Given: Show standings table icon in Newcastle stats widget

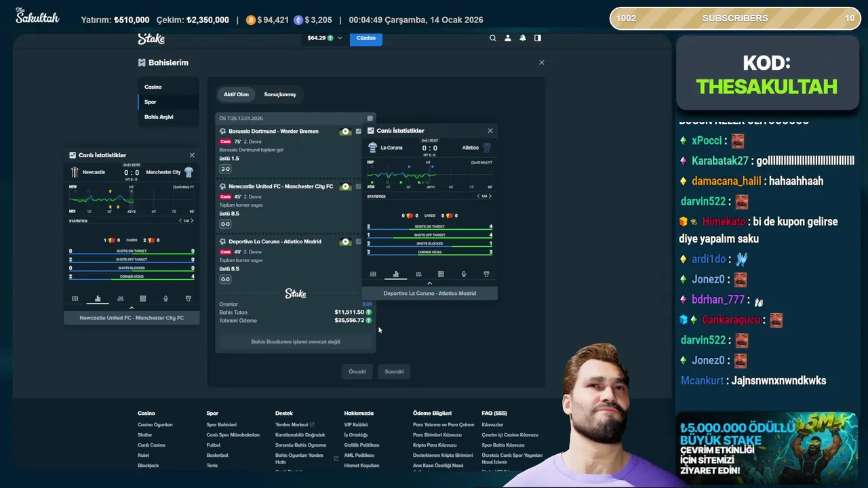Looking at the screenshot, I should (142, 298).
